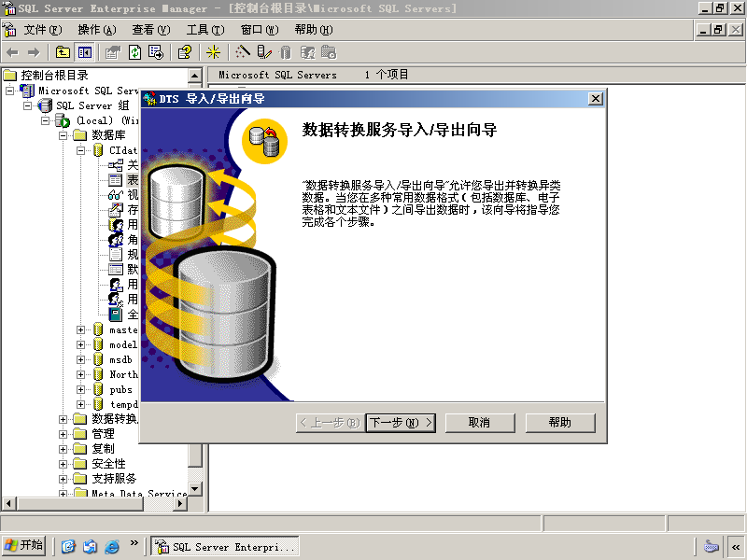Viewport: 747px width, 560px height.
Task: Expand the msdb database node
Action: pos(80,359)
